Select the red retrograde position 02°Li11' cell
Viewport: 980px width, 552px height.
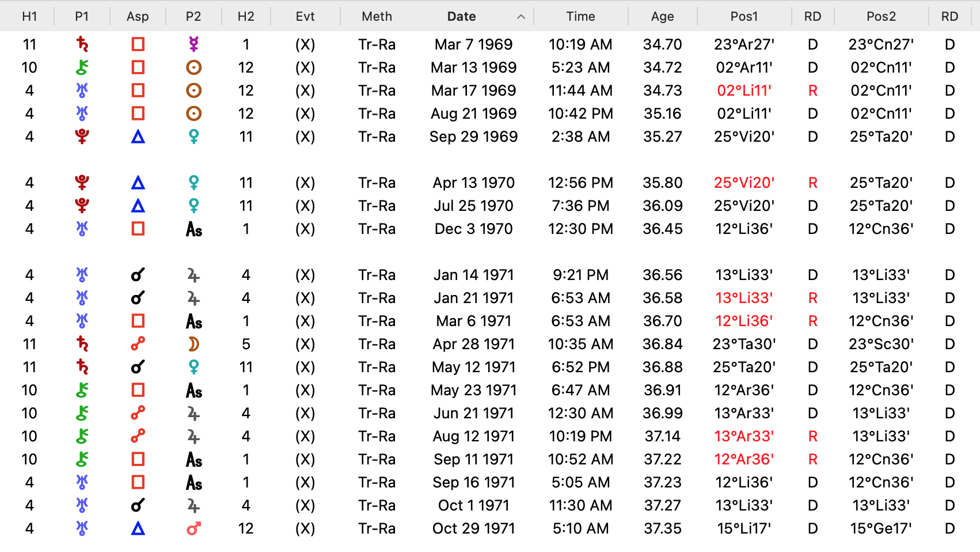[x=744, y=90]
